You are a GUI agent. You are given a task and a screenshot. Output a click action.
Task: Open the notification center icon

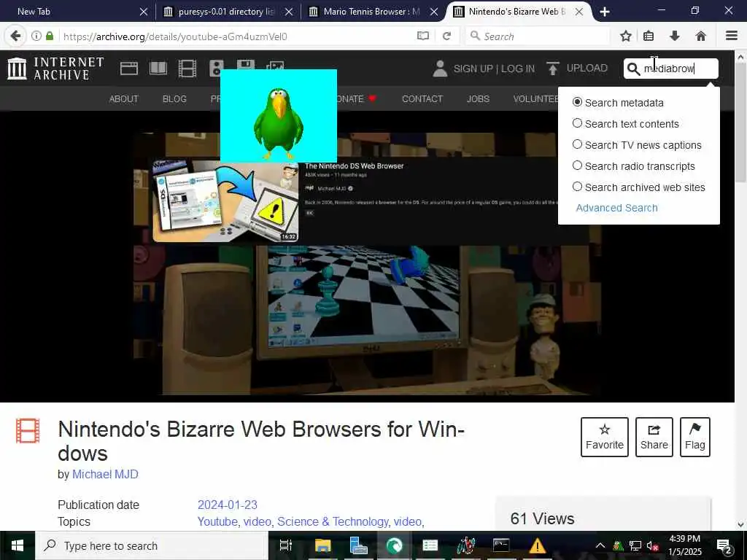pos(724,546)
